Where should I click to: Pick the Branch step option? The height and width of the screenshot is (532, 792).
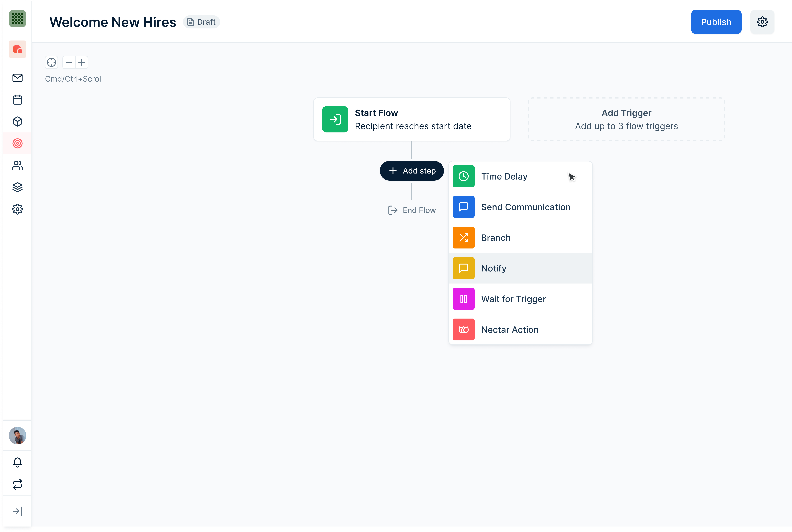[496, 238]
